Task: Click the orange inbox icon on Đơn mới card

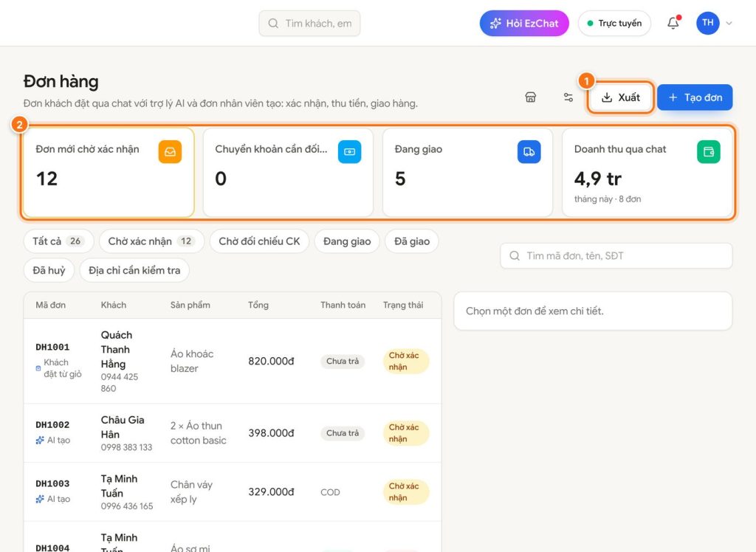Action: click(x=171, y=152)
